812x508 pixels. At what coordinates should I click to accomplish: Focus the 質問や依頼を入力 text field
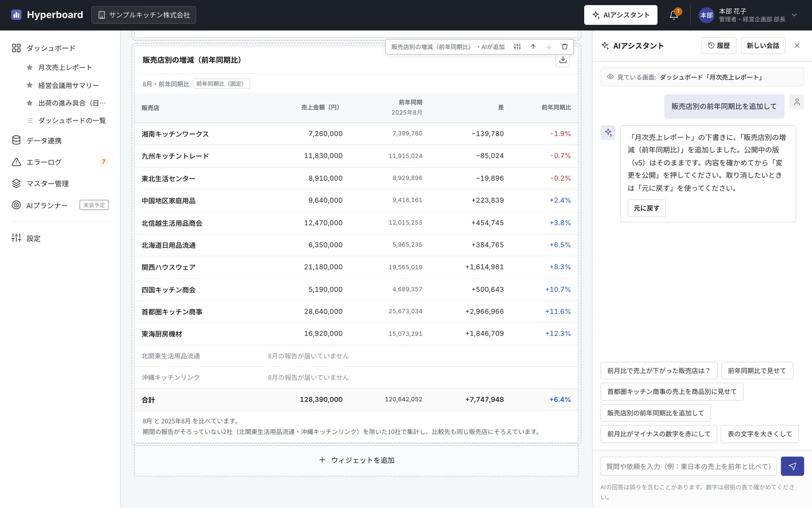click(688, 466)
